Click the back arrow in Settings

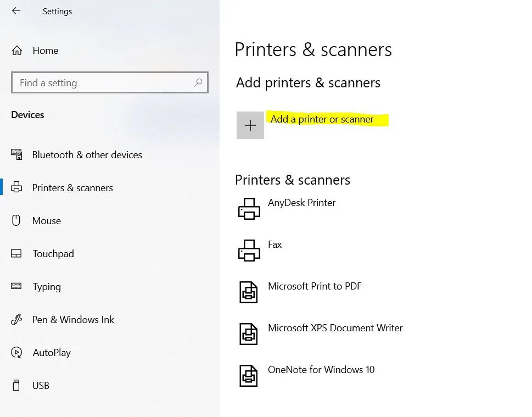click(16, 11)
